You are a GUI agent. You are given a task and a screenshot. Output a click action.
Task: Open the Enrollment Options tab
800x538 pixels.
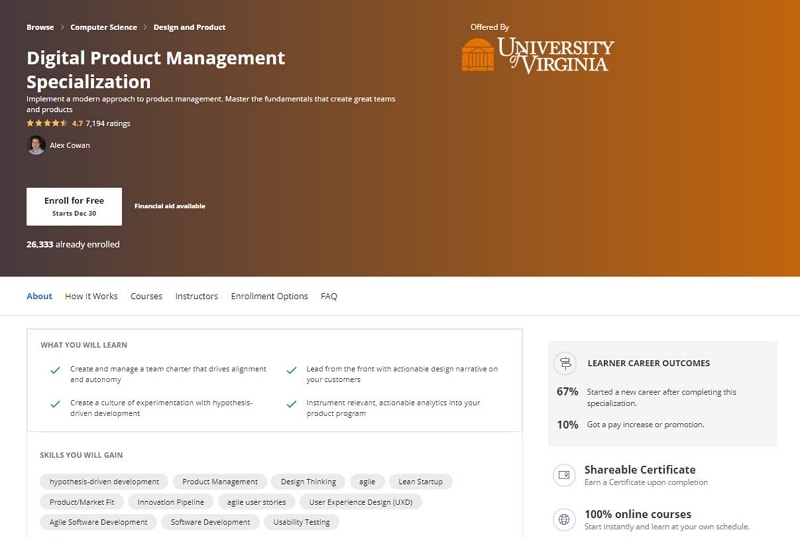[269, 296]
